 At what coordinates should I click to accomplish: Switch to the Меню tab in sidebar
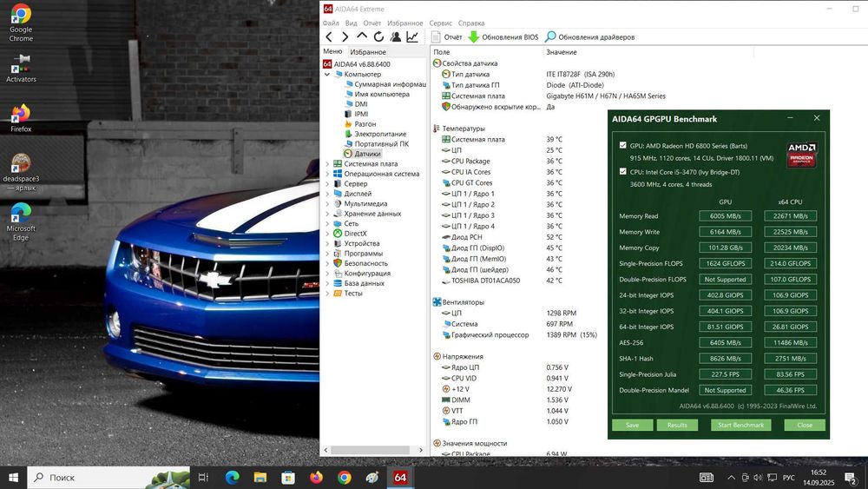click(332, 51)
